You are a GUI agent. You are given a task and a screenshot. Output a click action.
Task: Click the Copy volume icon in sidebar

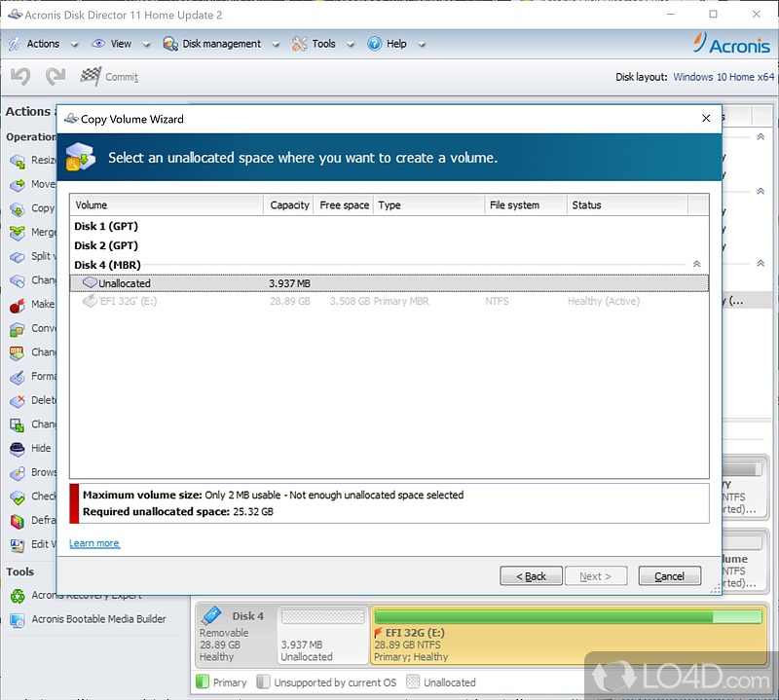click(x=18, y=208)
